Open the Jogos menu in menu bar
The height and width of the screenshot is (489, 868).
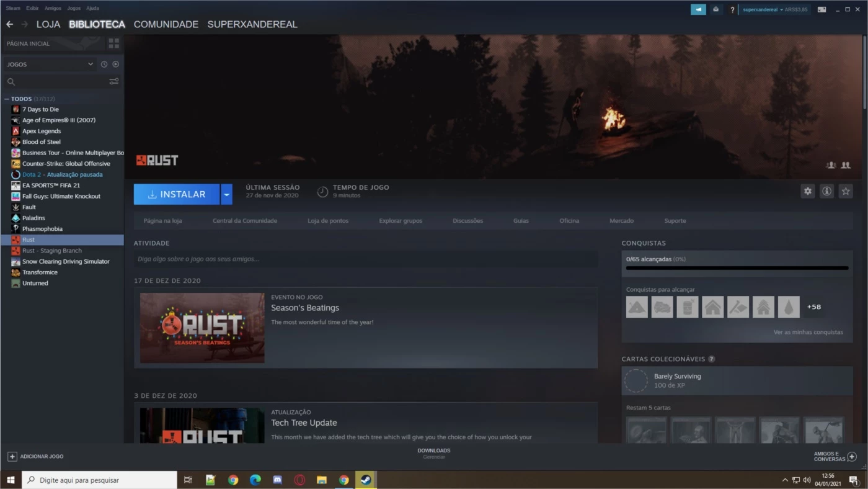click(74, 9)
